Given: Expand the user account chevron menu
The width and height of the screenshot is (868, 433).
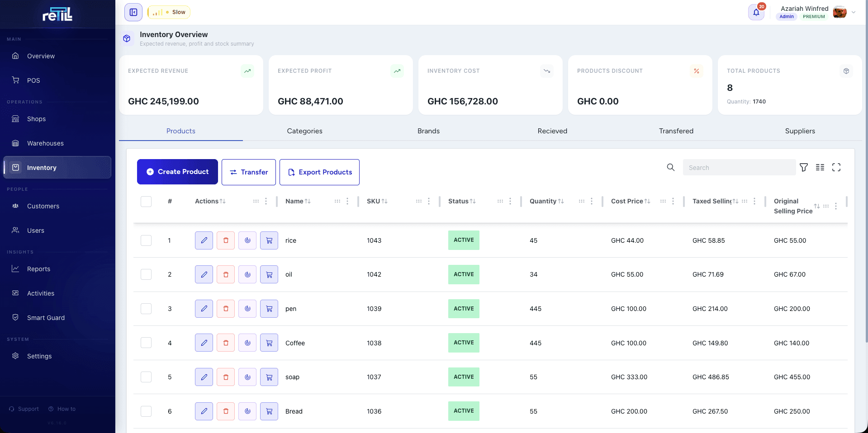Looking at the screenshot, I should tap(854, 12).
